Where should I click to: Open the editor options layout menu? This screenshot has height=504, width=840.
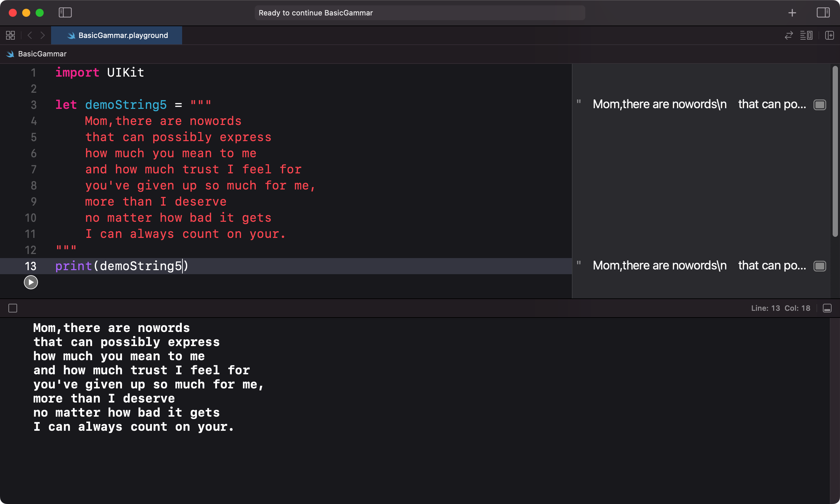tap(806, 35)
